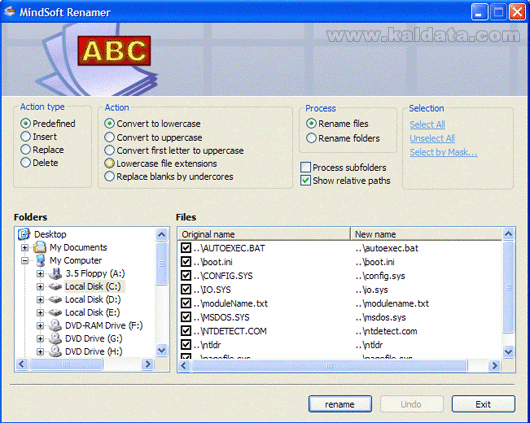
Task: Click the Files list scroll right arrow
Action: (495, 366)
